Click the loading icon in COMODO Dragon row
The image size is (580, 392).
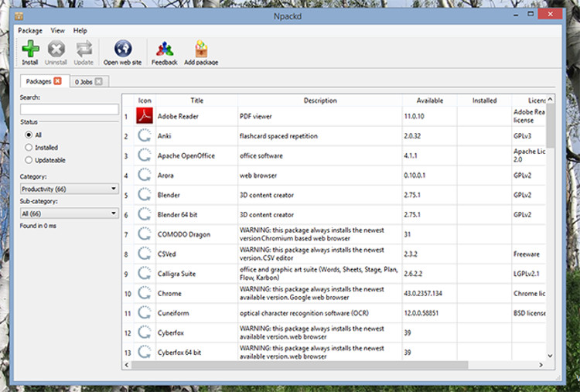point(145,234)
